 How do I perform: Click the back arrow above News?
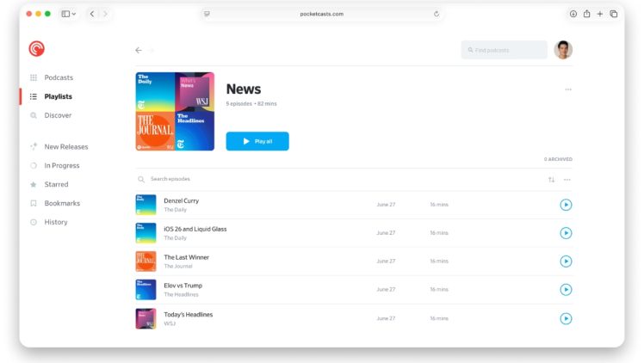point(138,50)
